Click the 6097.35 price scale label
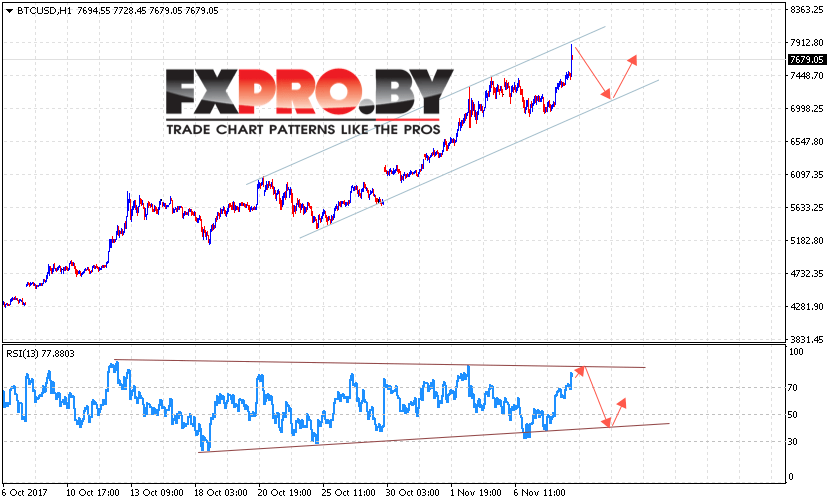The width and height of the screenshot is (828, 504). 806,174
